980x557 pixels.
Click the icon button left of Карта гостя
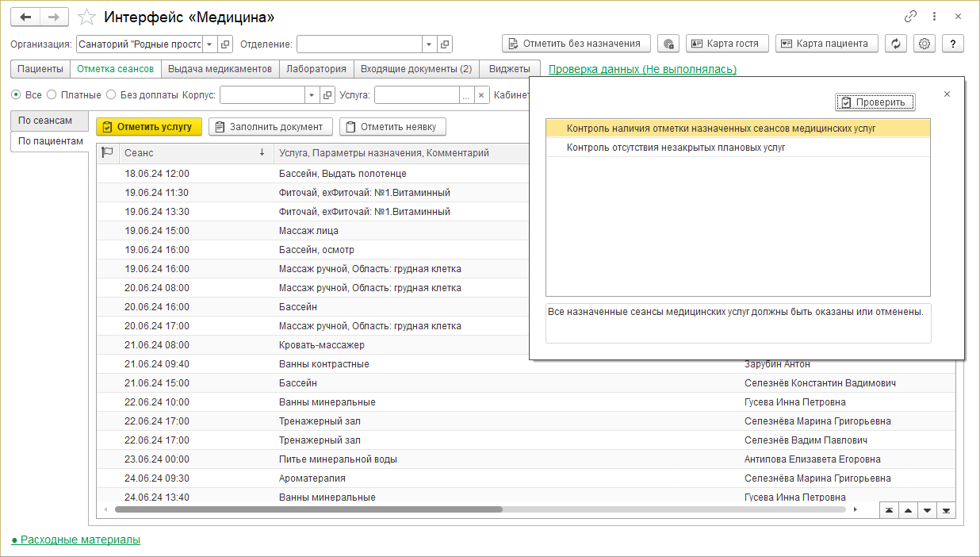(669, 44)
